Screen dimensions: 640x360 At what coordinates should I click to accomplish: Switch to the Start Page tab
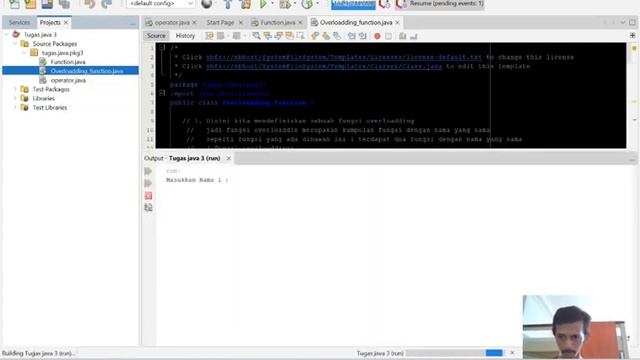pos(220,22)
